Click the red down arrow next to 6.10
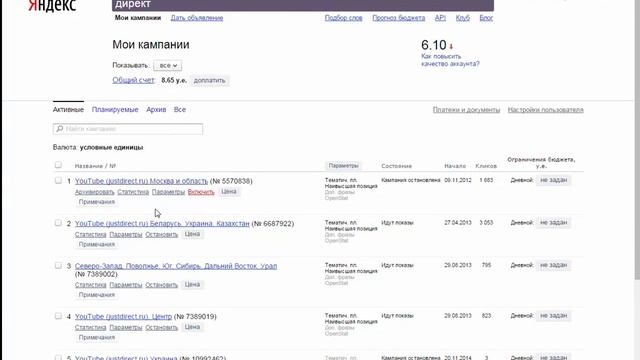The height and width of the screenshot is (360, 640). [x=451, y=46]
